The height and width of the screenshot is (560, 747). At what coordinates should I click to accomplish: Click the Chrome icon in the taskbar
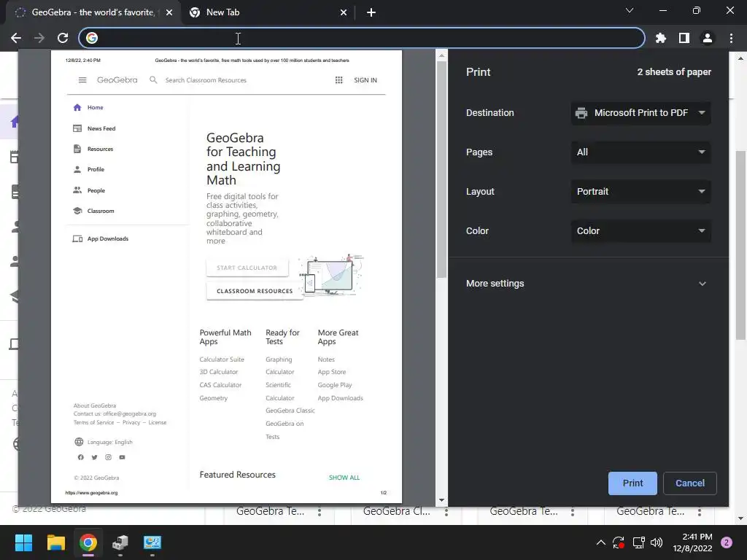coord(88,542)
